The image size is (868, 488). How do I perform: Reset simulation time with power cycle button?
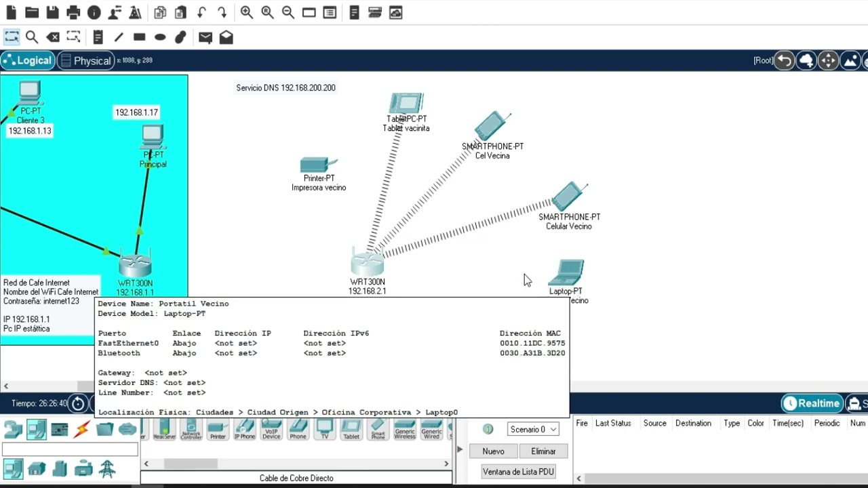[78, 403]
